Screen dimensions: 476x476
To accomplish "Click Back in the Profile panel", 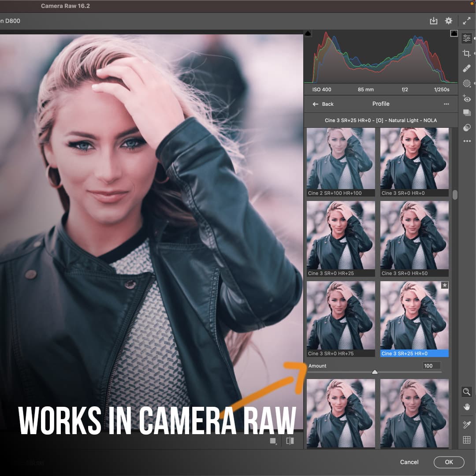I will pyautogui.click(x=323, y=104).
